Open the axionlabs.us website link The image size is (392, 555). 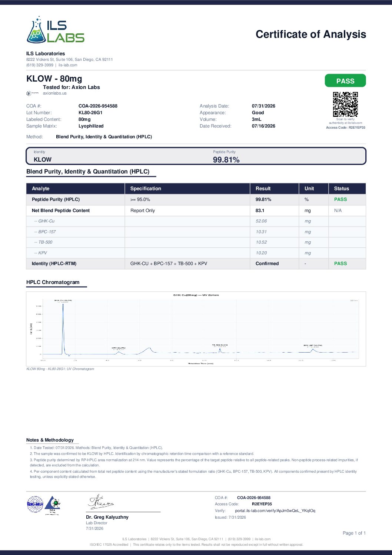click(x=55, y=93)
